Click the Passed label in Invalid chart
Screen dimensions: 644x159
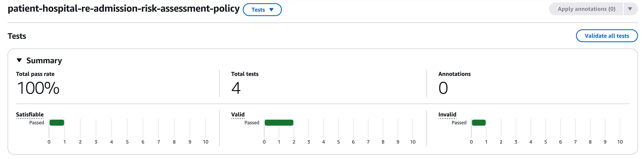[459, 123]
